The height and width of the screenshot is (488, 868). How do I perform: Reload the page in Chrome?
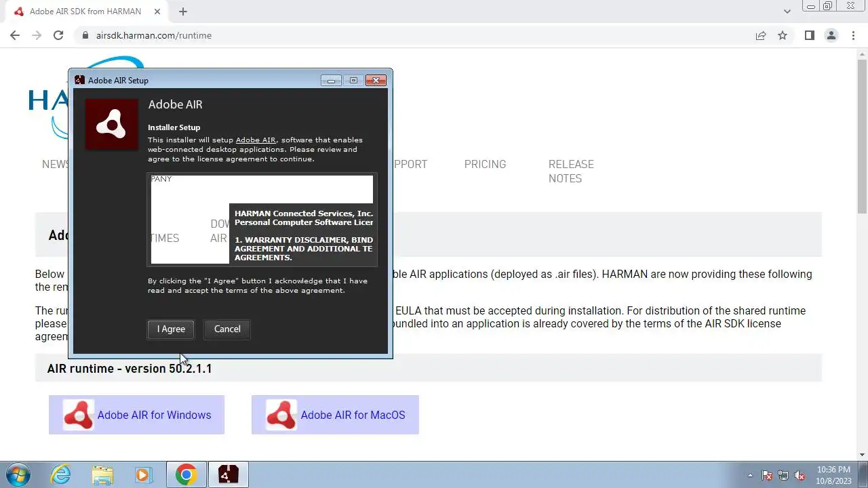point(58,35)
